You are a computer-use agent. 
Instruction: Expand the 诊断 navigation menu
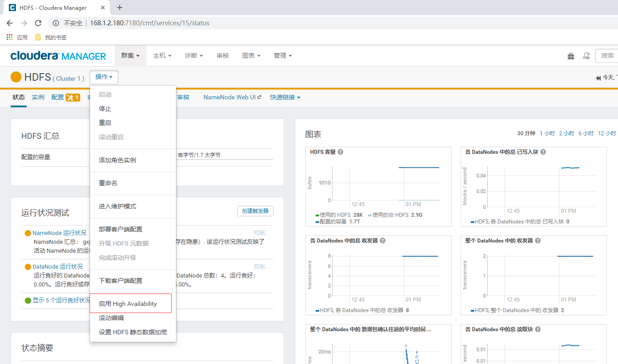tap(194, 56)
